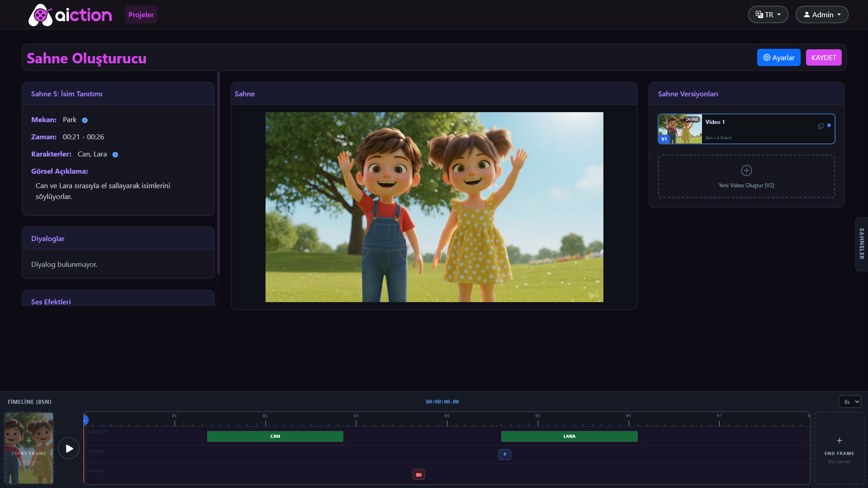
Task: Click the START FRAME thumbnail
Action: (x=29, y=448)
